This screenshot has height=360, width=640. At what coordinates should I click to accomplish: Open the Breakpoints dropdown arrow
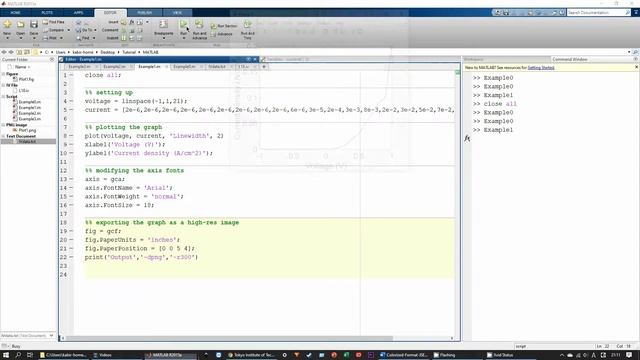coord(163,38)
